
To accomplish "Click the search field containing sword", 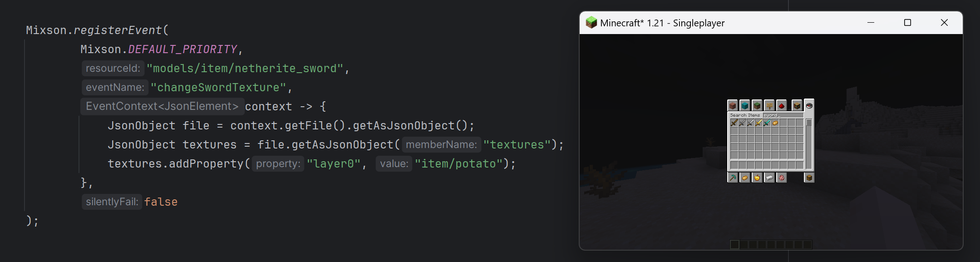I will click(783, 115).
